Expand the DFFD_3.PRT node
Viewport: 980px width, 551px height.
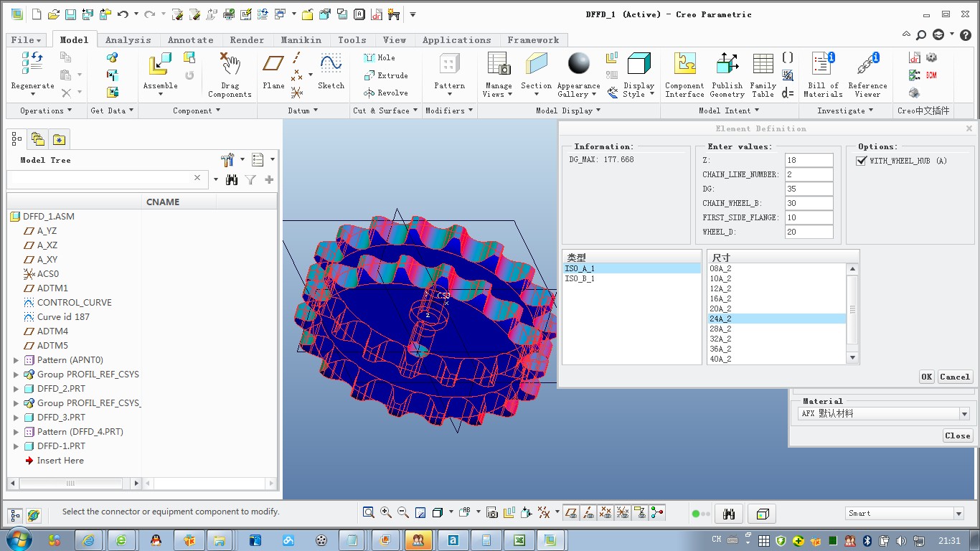tap(17, 418)
